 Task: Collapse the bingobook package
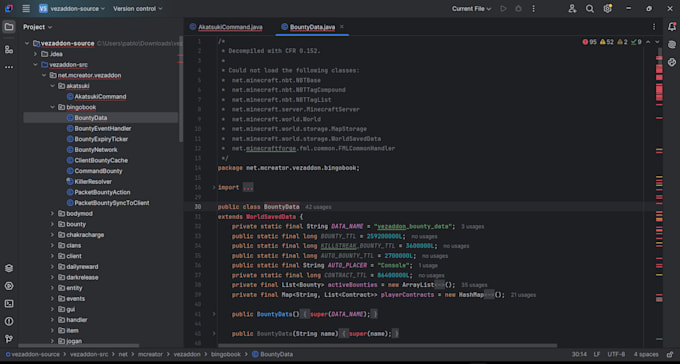click(52, 107)
